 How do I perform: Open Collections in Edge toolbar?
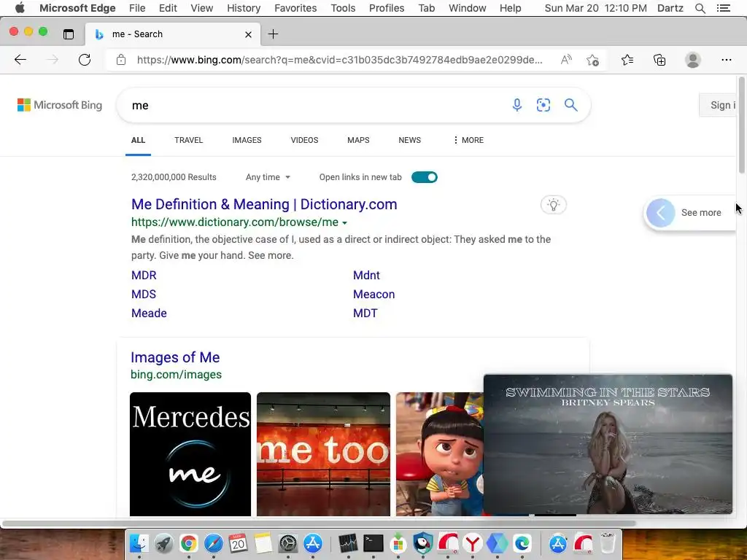(x=659, y=60)
